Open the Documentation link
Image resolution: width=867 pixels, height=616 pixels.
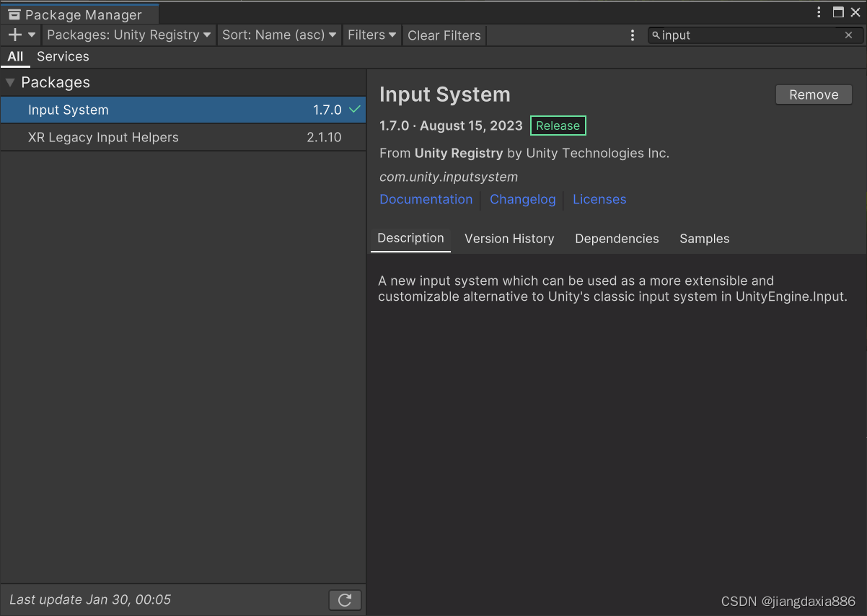pyautogui.click(x=426, y=200)
